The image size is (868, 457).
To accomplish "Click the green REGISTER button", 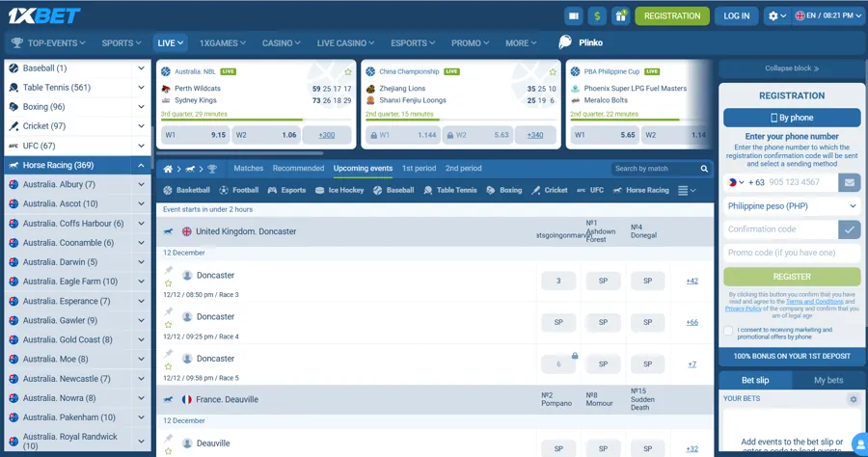I will pyautogui.click(x=791, y=276).
